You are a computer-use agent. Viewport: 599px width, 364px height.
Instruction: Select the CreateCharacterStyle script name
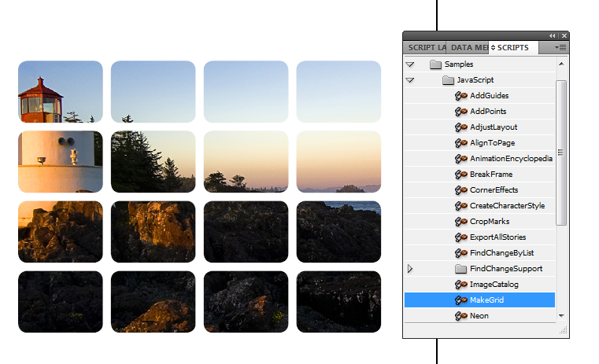tap(508, 206)
